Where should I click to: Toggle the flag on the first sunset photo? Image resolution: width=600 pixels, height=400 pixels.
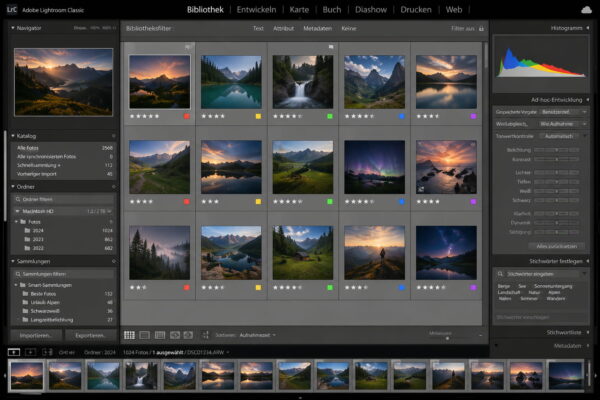tap(188, 47)
